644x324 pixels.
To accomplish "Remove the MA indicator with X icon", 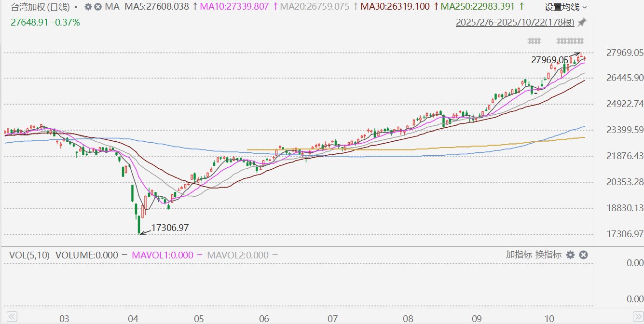I will (98, 7).
